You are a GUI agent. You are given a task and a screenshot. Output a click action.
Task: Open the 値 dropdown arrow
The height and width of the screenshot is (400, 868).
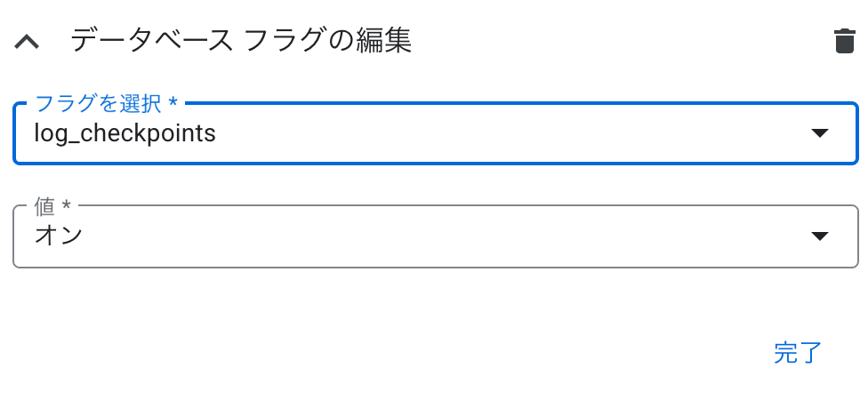click(819, 236)
